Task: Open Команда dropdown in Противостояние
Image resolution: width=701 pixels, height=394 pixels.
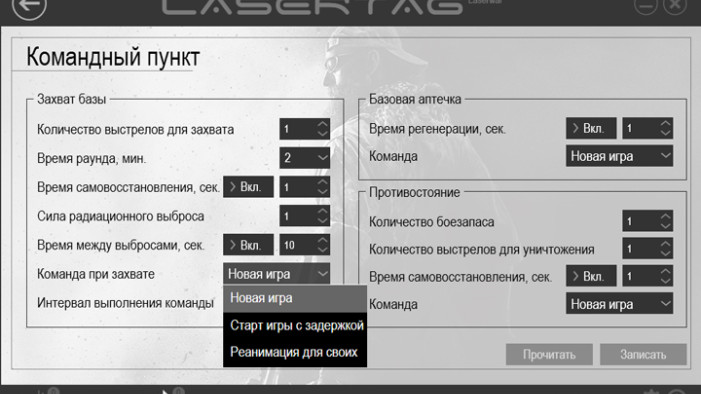Action: (619, 304)
